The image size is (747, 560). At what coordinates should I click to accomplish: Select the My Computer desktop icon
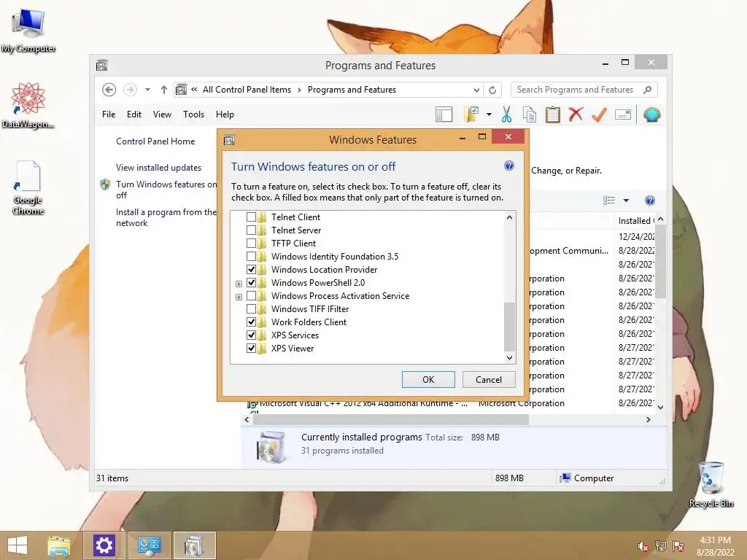coord(28,31)
